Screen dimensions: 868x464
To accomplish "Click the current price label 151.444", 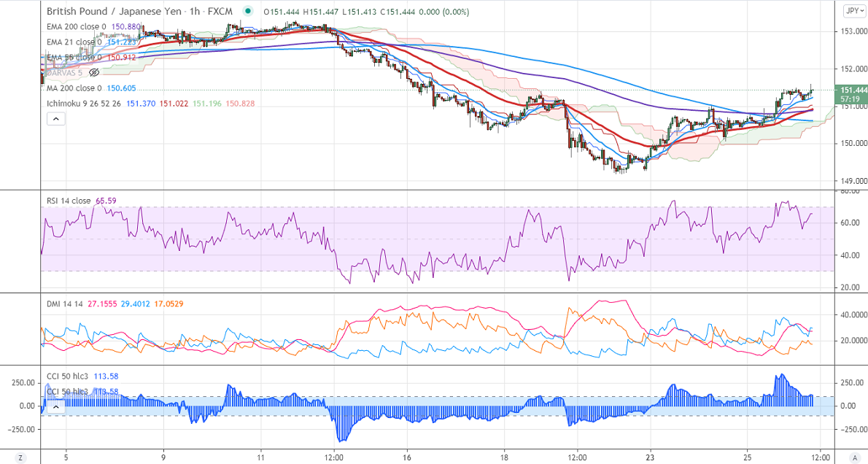I will coord(853,90).
